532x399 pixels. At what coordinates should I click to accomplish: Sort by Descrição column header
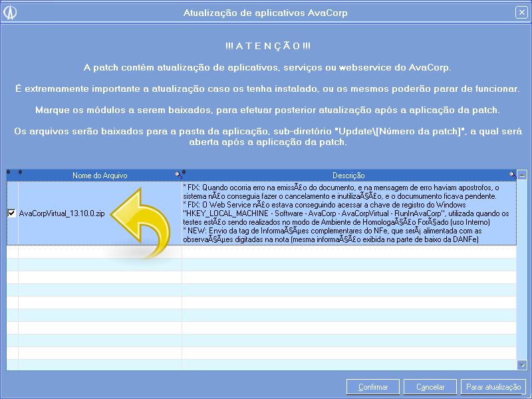348,176
